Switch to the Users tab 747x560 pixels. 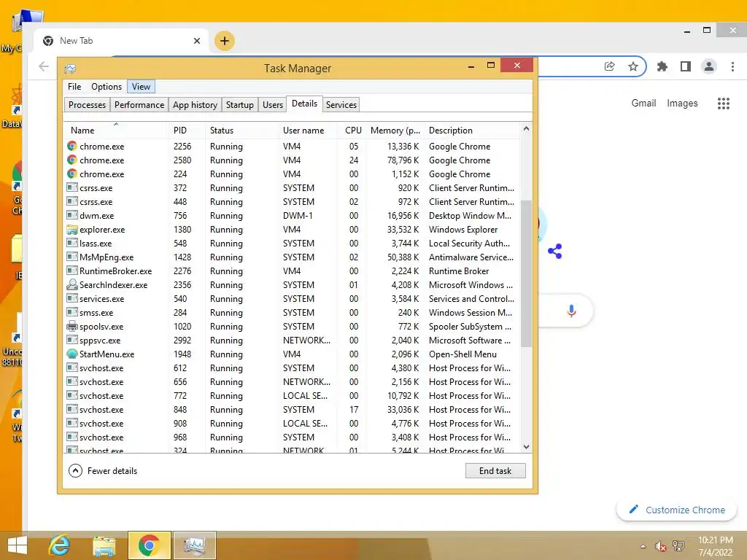[273, 105]
